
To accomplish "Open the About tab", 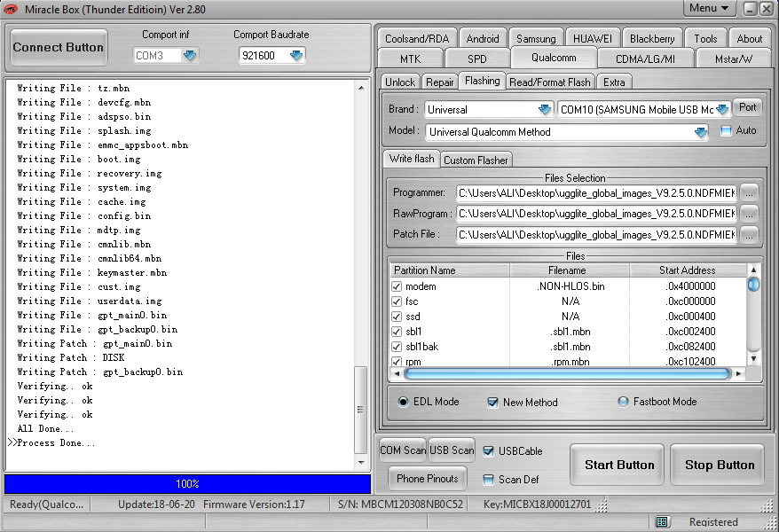I will (749, 39).
